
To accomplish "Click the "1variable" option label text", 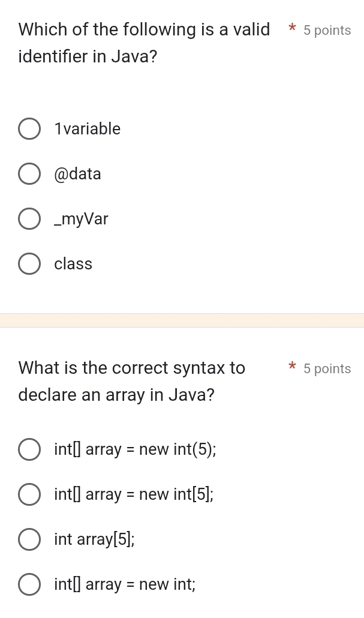I will coord(87,129).
